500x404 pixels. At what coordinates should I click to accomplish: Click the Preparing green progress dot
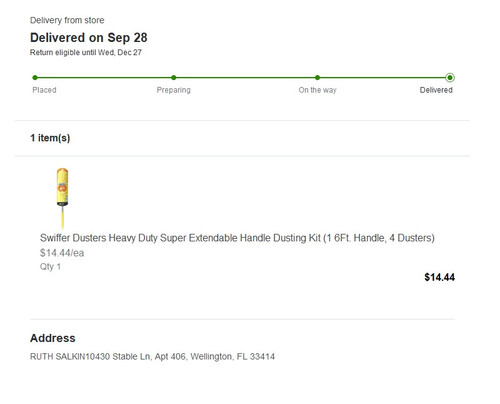(x=174, y=78)
